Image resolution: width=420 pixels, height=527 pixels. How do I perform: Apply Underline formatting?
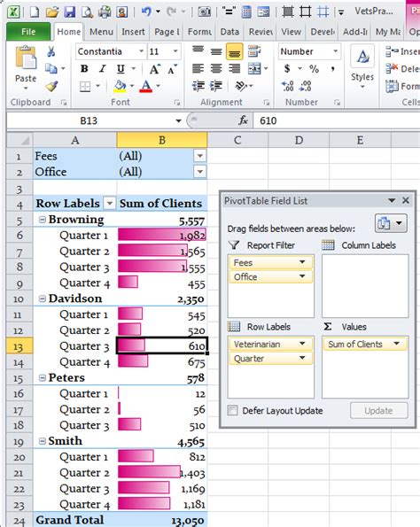121,69
